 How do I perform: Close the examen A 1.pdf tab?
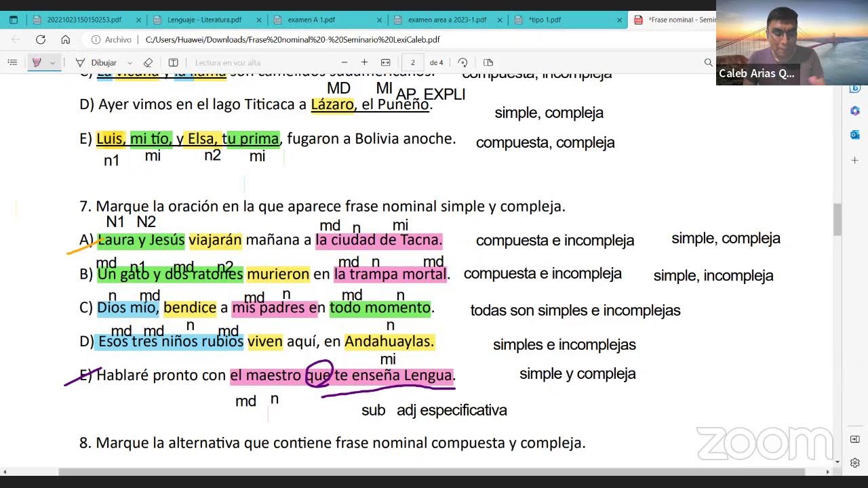(x=378, y=20)
